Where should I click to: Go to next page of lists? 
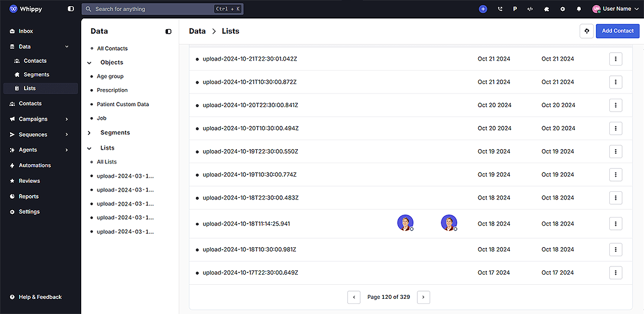point(423,297)
